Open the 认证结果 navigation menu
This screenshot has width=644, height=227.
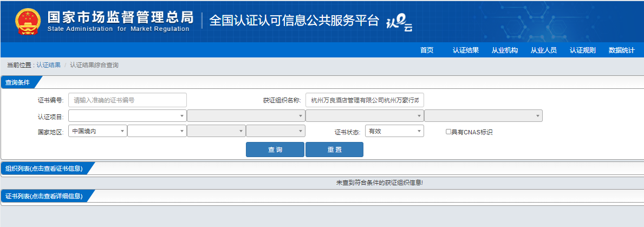(466, 50)
